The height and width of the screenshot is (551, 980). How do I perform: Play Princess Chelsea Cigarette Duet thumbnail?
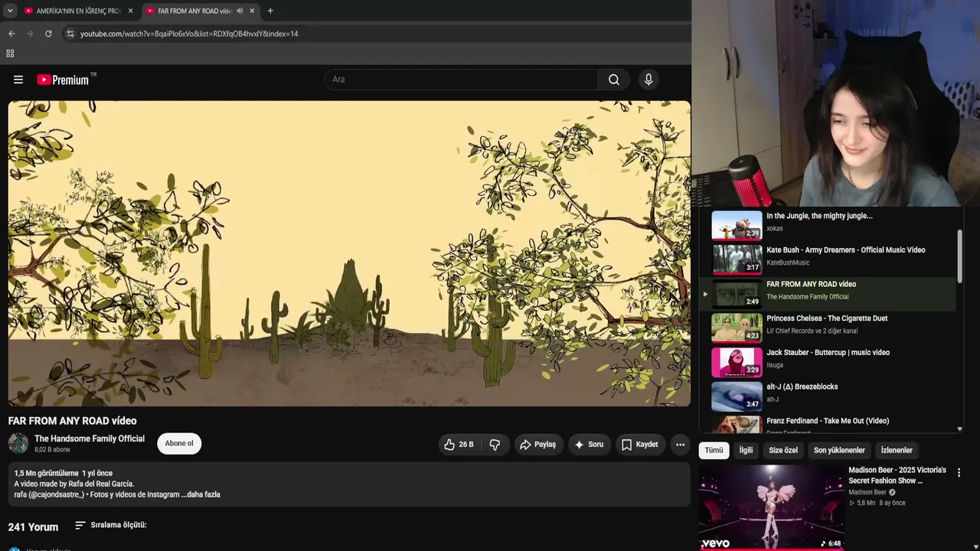coord(737,328)
